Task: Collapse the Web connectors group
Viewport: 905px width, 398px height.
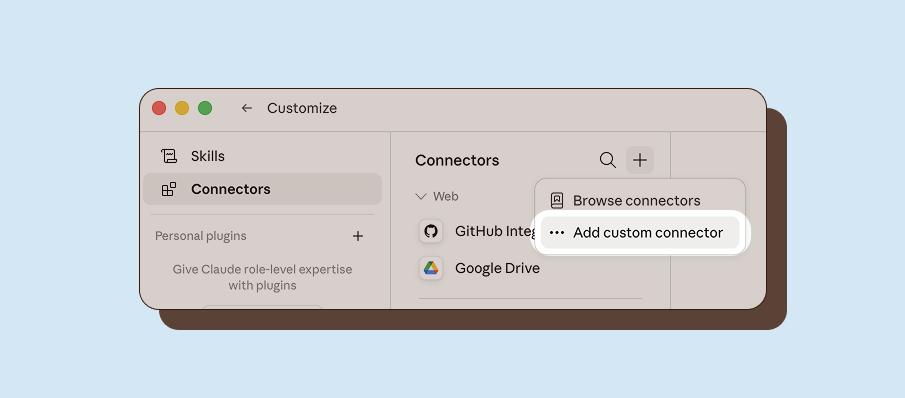Action: (420, 197)
